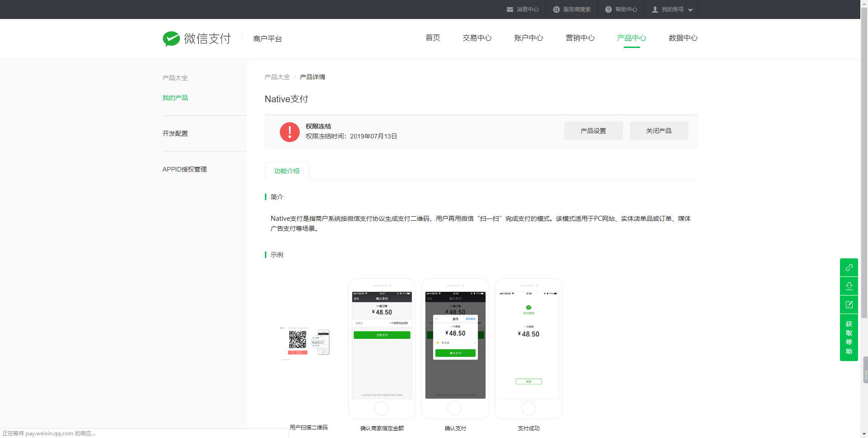Click the 产品大全 breadcrumb link
Screen dimensions: 868x438
277,77
